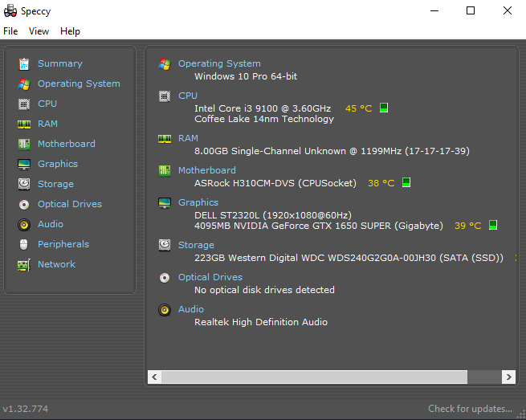Click the Motherboard icon in sidebar
Image resolution: width=526 pixels, height=420 pixels.
coord(24,144)
